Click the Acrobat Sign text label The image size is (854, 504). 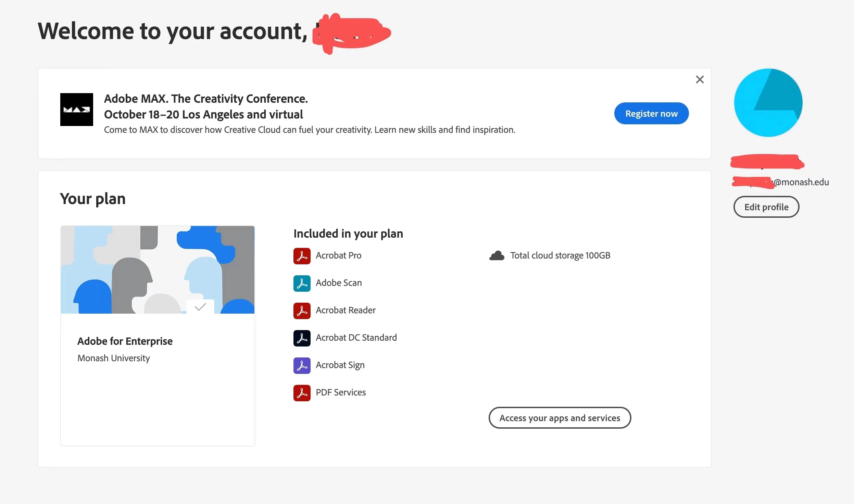(340, 365)
